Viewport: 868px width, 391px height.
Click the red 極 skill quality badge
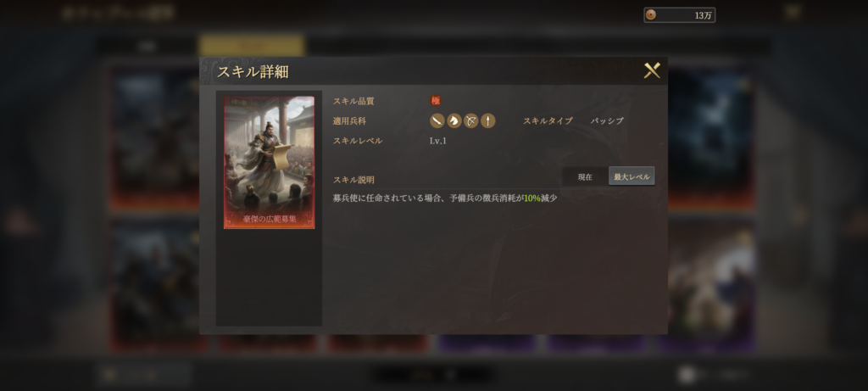436,101
